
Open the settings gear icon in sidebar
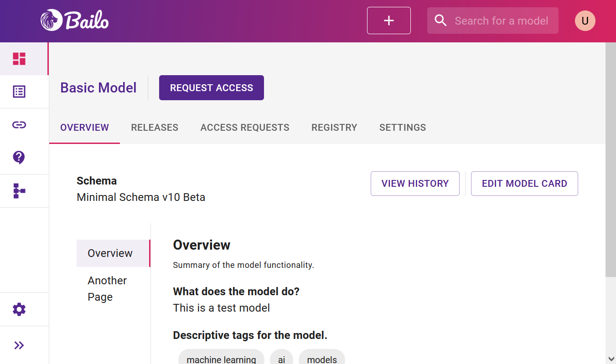click(19, 310)
